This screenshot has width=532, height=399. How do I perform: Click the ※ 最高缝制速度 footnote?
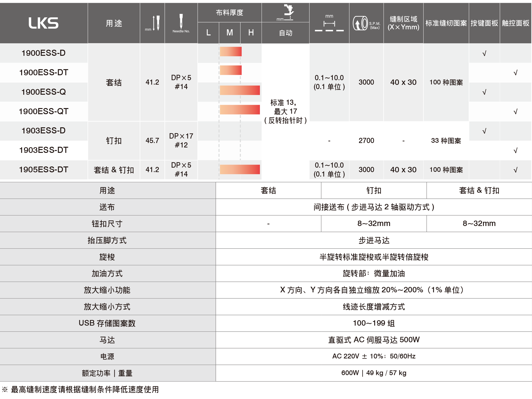(80, 389)
